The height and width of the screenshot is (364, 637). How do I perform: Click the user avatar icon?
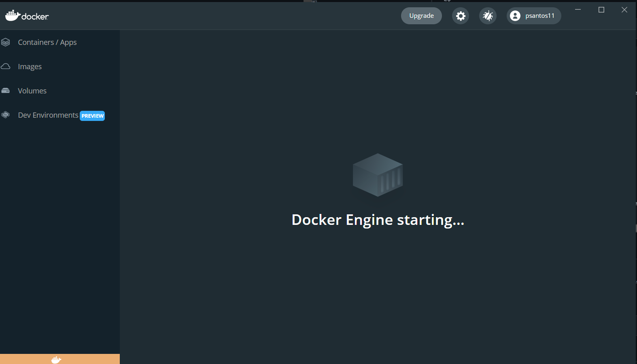[x=515, y=16]
